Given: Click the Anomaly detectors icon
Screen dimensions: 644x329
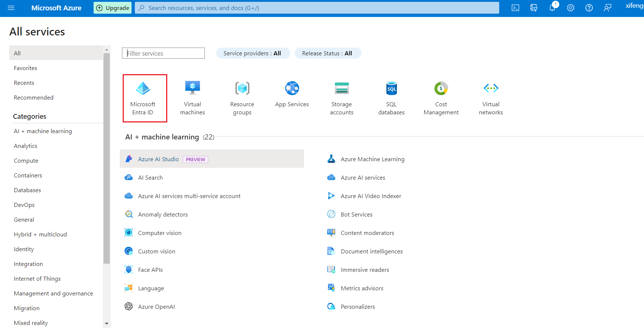Looking at the screenshot, I should coord(129,214).
